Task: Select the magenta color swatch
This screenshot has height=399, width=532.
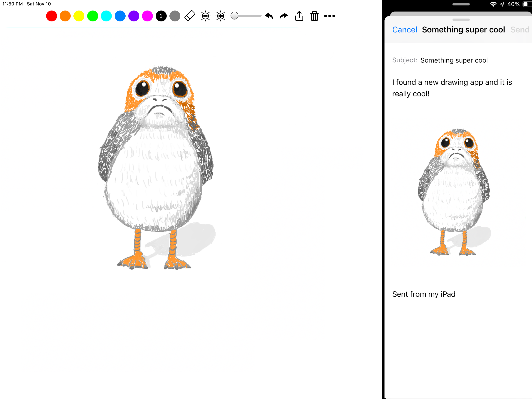Action: coord(147,16)
